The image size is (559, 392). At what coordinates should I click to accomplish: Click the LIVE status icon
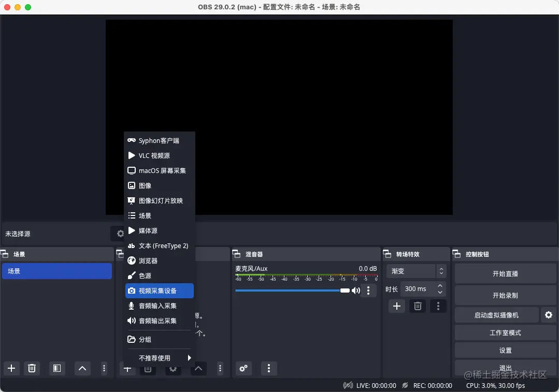point(348,385)
